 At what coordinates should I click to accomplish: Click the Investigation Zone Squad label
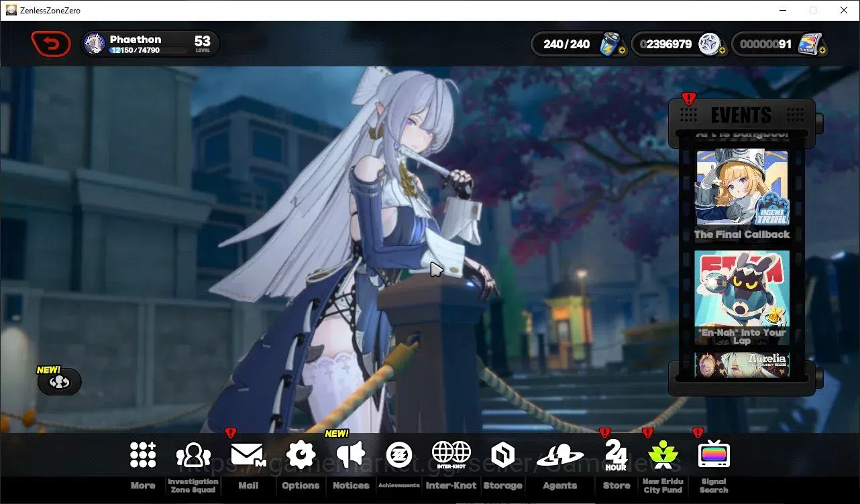click(193, 485)
